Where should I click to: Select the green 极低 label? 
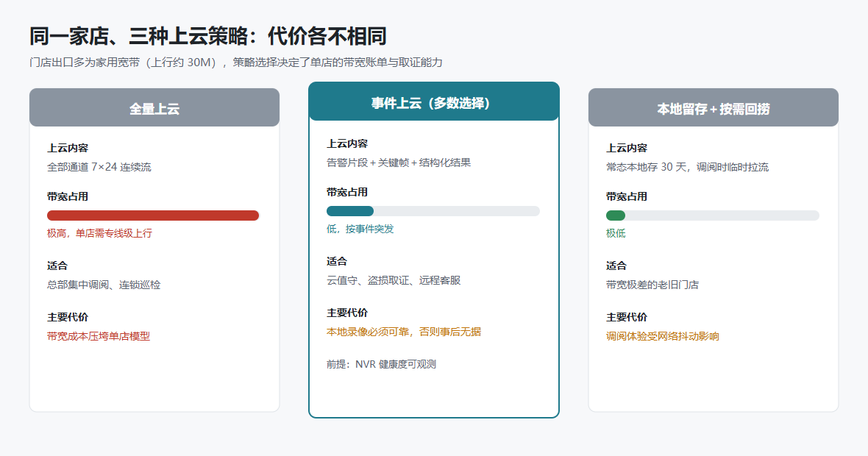coord(616,234)
